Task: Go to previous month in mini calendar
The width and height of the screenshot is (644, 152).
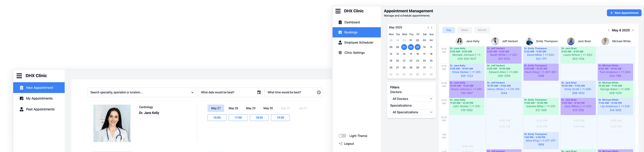Action: click(x=428, y=28)
